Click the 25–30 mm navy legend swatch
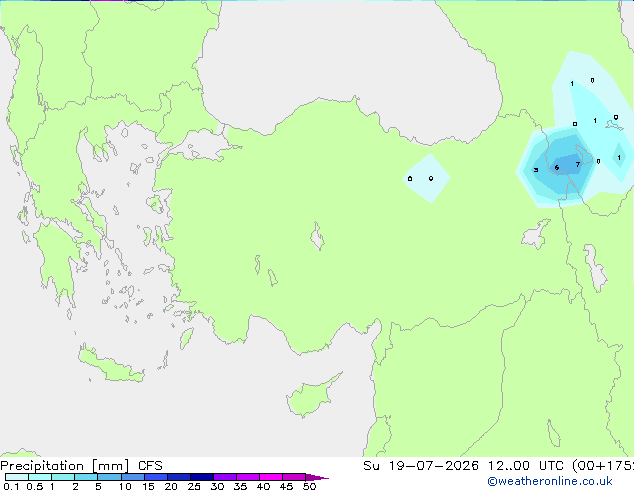Viewport: 634px width, 490px height. tap(202, 477)
